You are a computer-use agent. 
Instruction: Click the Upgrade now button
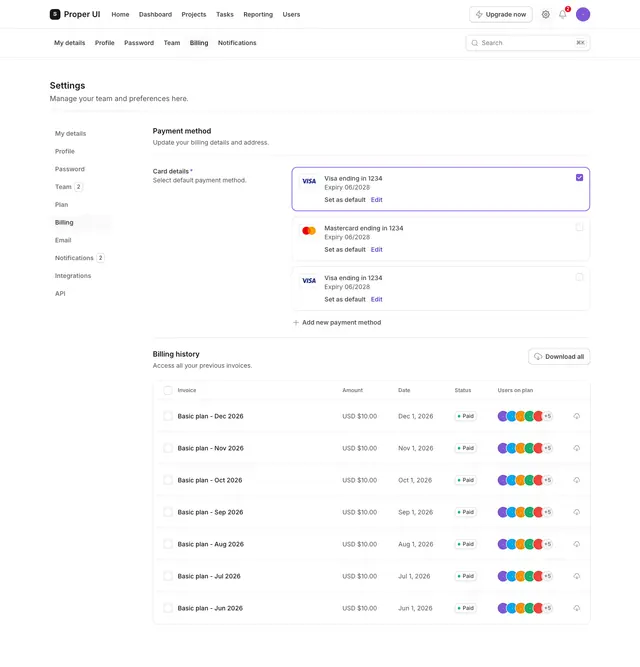(x=501, y=14)
